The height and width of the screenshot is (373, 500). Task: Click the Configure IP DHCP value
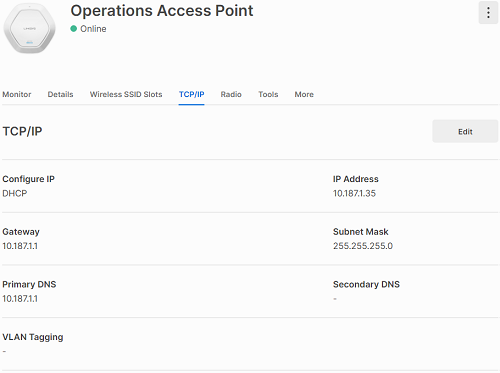[x=15, y=193]
